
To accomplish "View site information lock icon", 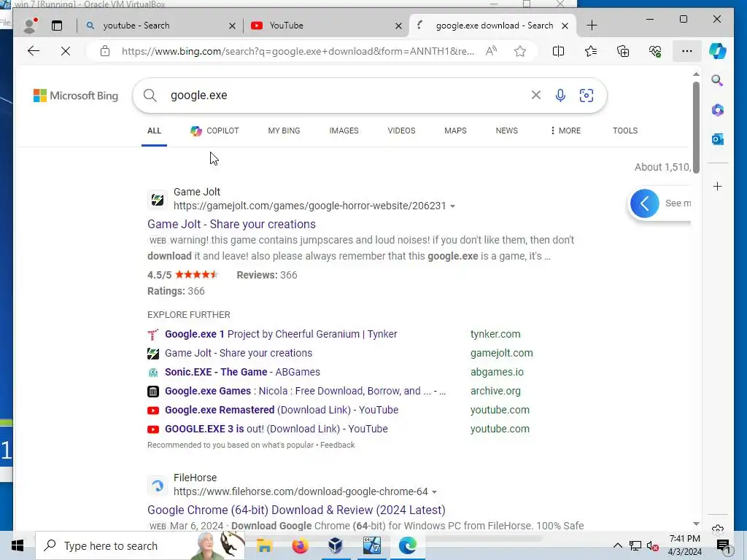I will point(105,51).
